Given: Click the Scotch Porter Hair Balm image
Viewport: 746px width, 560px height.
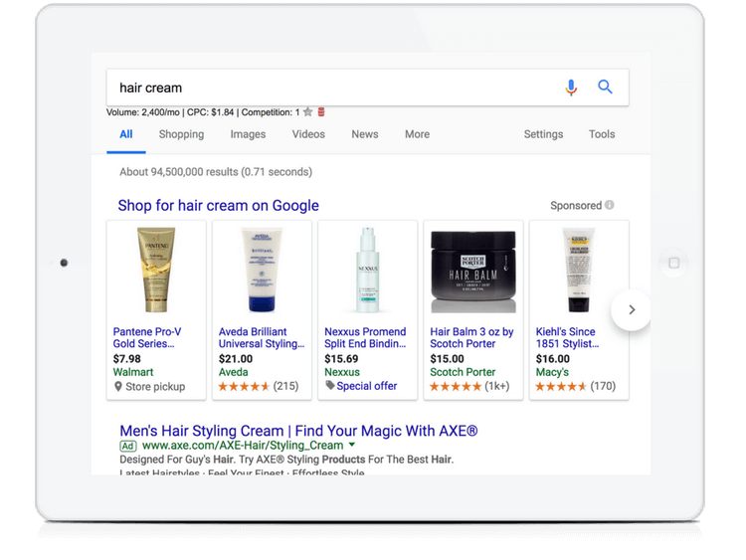Looking at the screenshot, I should (x=473, y=270).
